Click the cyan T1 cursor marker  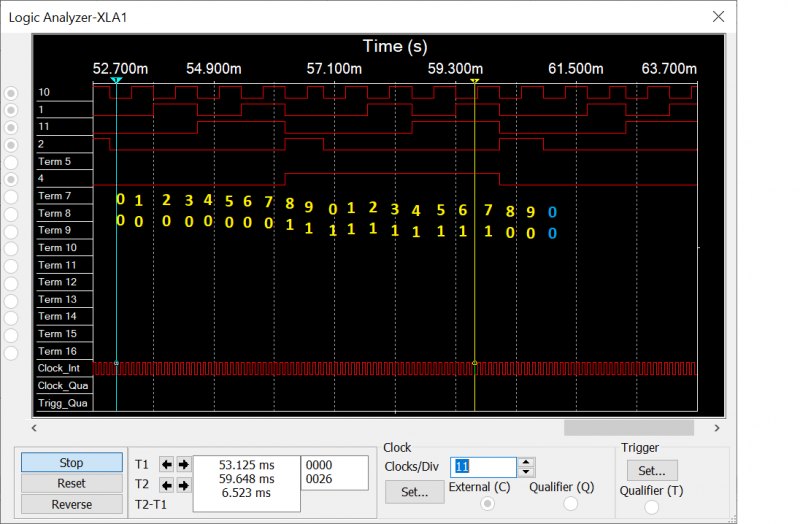click(x=116, y=81)
